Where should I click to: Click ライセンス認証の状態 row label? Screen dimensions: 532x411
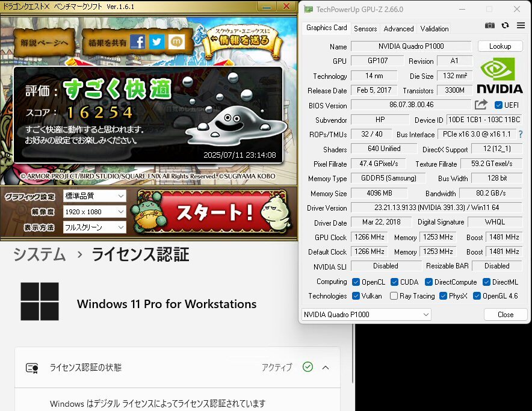click(x=85, y=368)
